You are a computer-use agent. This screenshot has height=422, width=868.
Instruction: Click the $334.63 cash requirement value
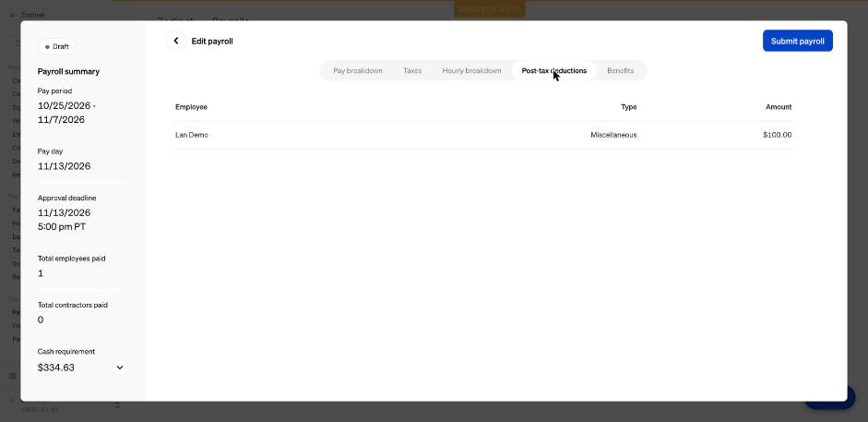[x=56, y=368]
